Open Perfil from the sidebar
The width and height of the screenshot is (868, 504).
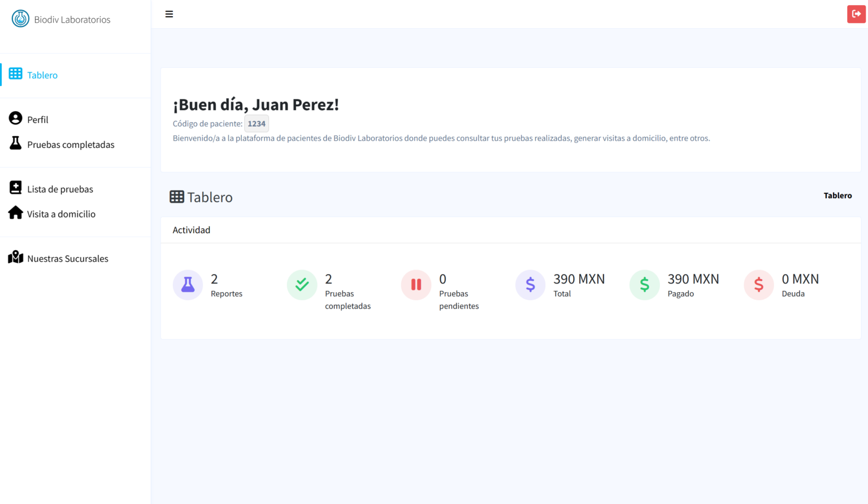tap(37, 120)
